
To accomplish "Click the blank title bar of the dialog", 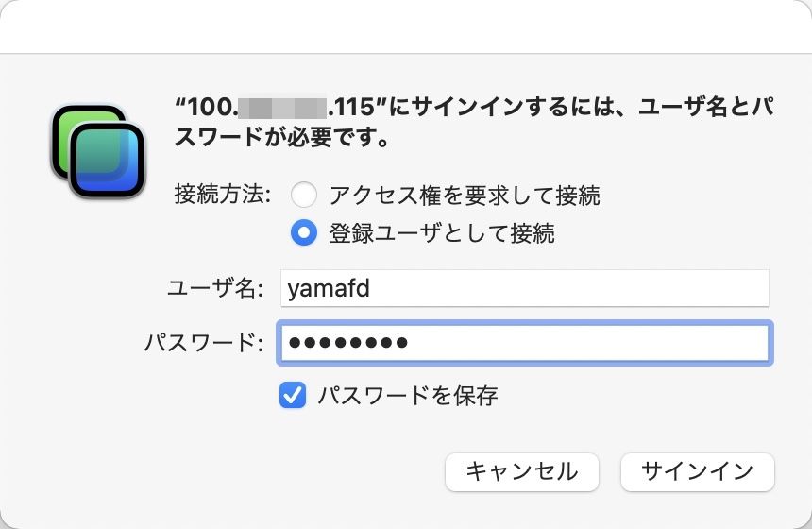I will coord(406,26).
